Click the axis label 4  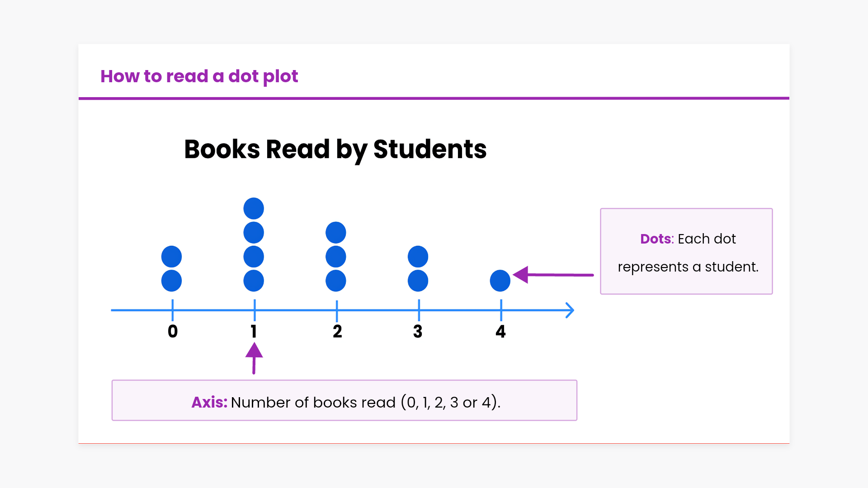(500, 331)
